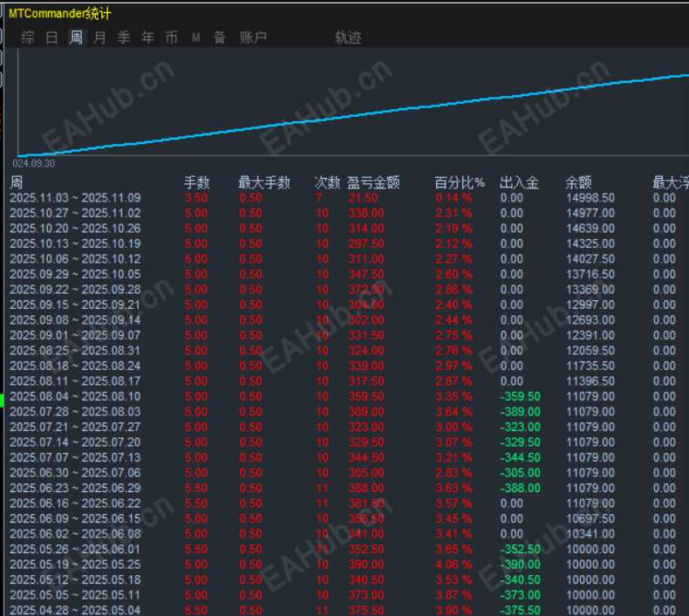689x616 pixels.
Task: Select week row 2025.06.30 ~ 2025.07.06
Action: (347, 473)
